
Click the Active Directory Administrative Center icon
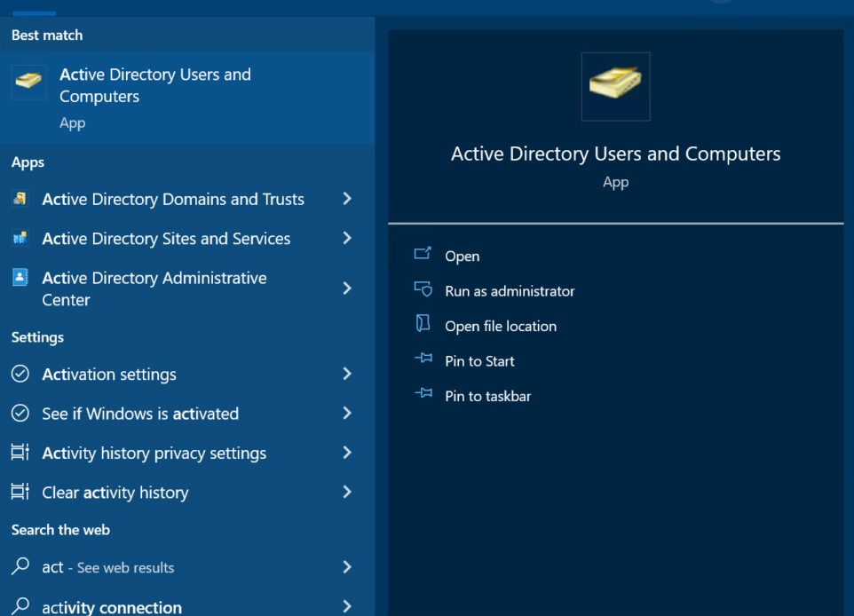tap(20, 278)
